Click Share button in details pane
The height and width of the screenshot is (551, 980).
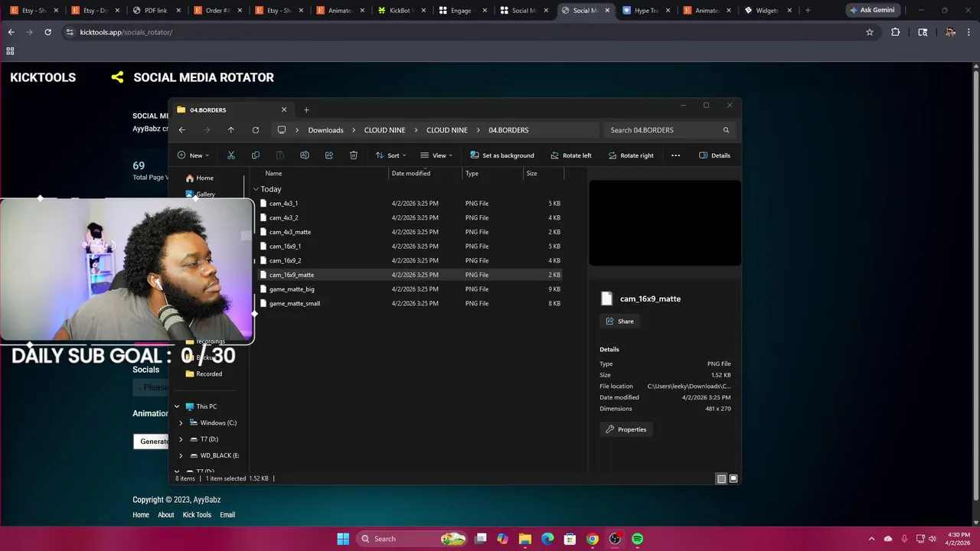619,321
